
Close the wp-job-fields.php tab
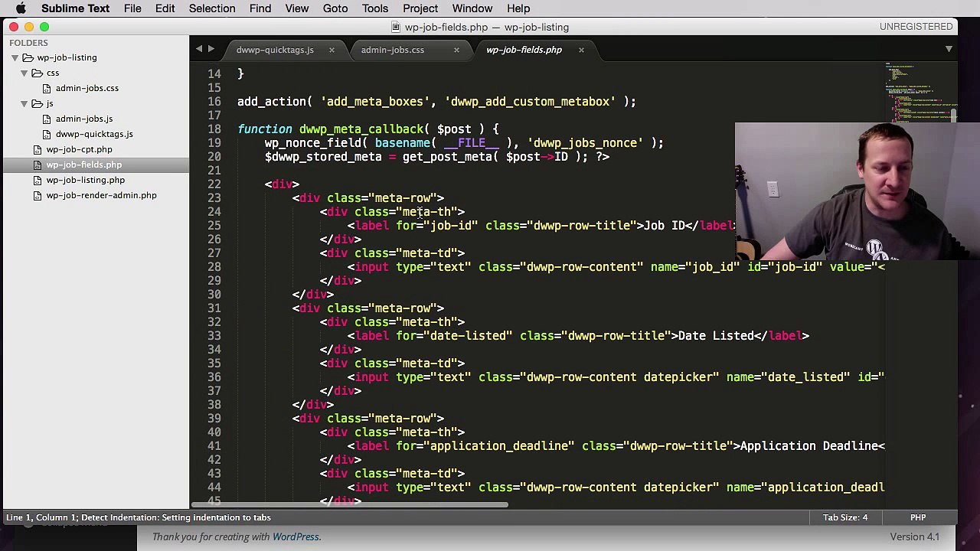coord(581,50)
